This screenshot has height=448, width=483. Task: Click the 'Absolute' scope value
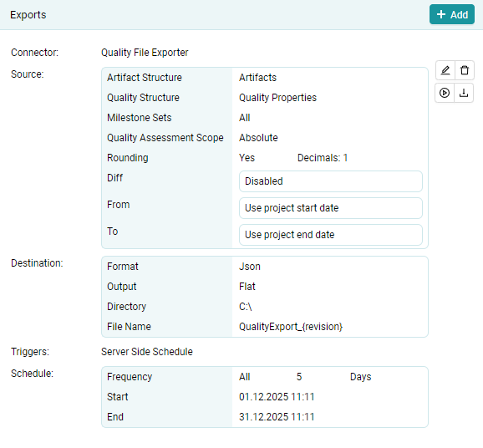[258, 138]
